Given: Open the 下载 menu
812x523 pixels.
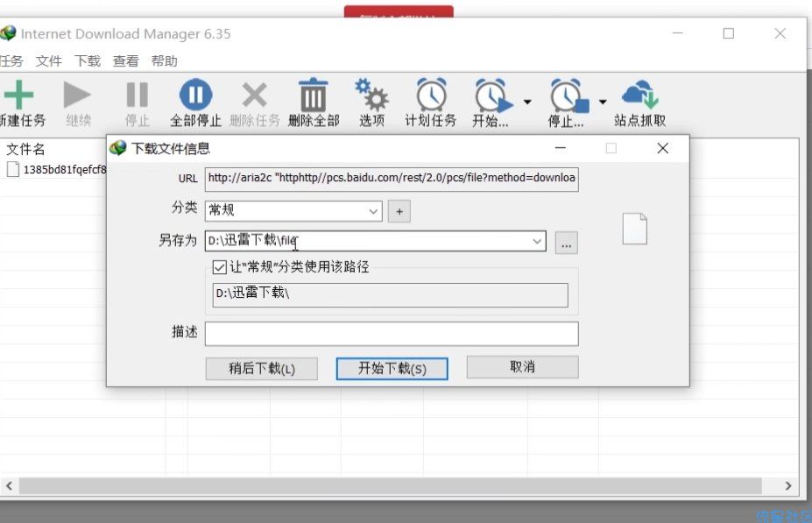Looking at the screenshot, I should [87, 61].
